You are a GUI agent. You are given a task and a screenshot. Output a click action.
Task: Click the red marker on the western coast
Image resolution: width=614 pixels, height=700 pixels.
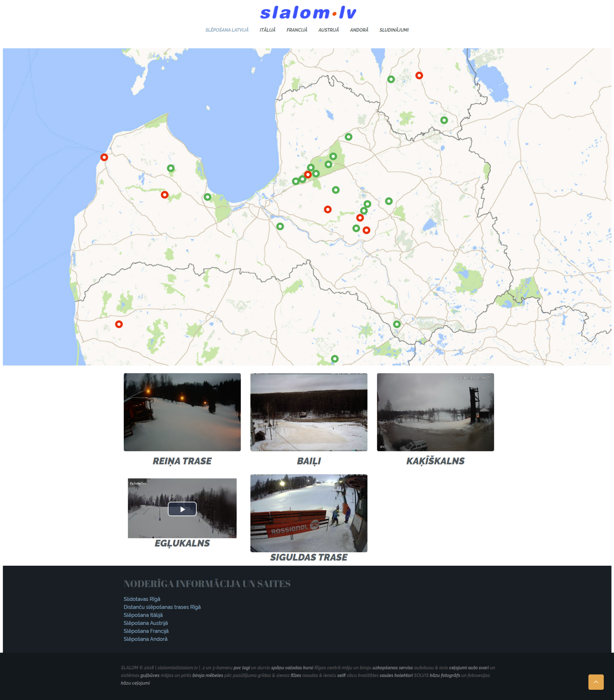coord(104,157)
